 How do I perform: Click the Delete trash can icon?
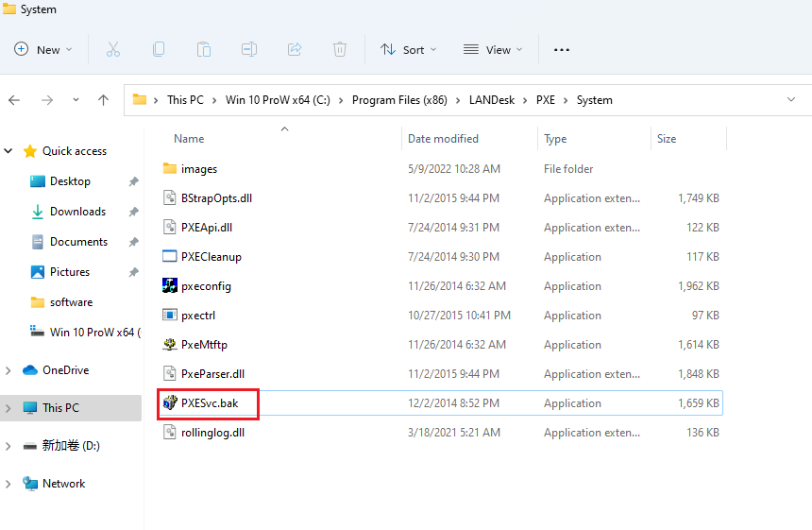click(340, 50)
